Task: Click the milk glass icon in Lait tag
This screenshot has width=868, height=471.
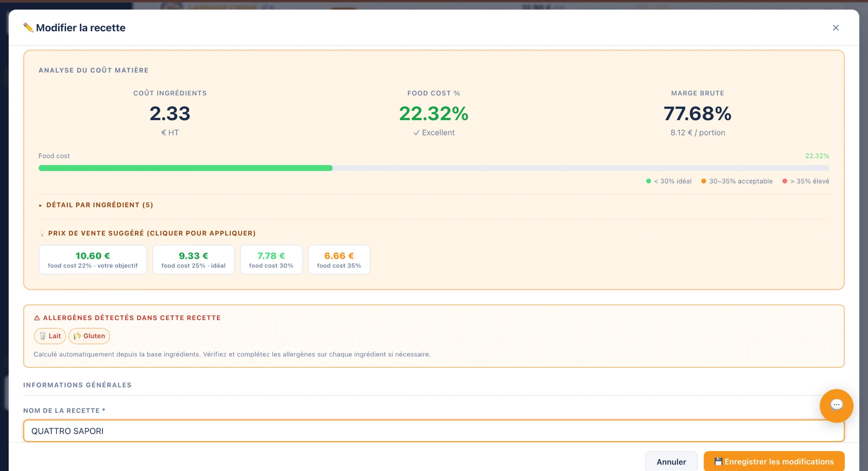Action: (43, 336)
